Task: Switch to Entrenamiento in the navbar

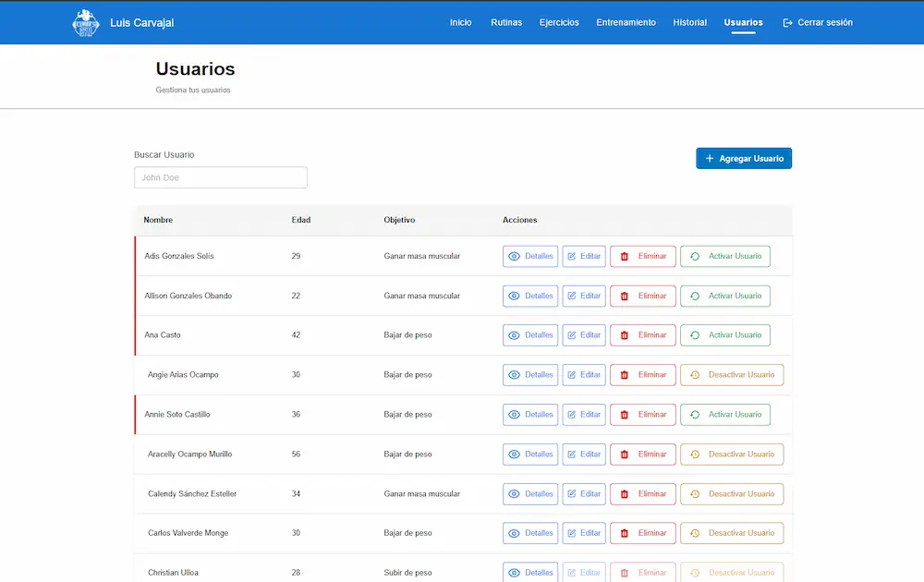Action: pos(626,22)
